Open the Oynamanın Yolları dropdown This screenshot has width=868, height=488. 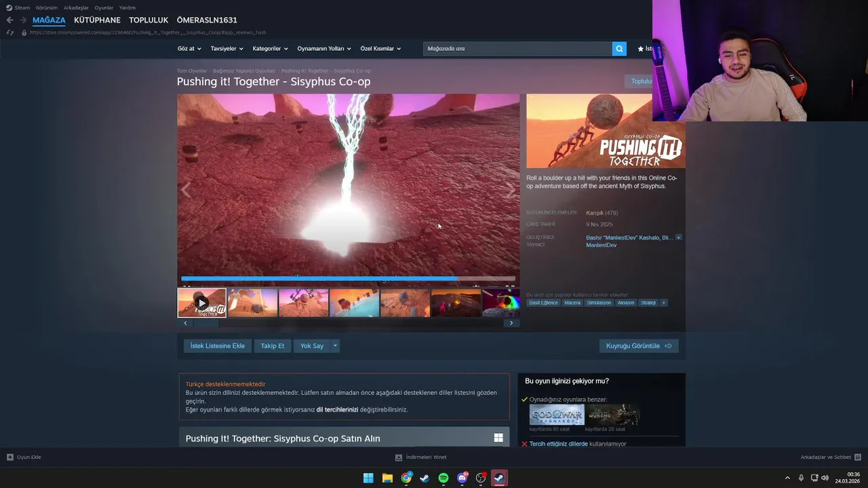(324, 49)
